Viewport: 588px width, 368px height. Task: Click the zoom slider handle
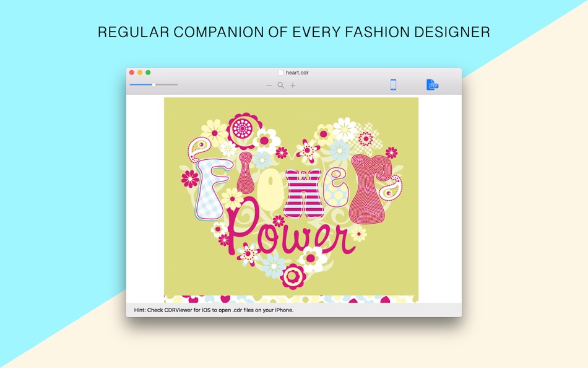tap(153, 85)
